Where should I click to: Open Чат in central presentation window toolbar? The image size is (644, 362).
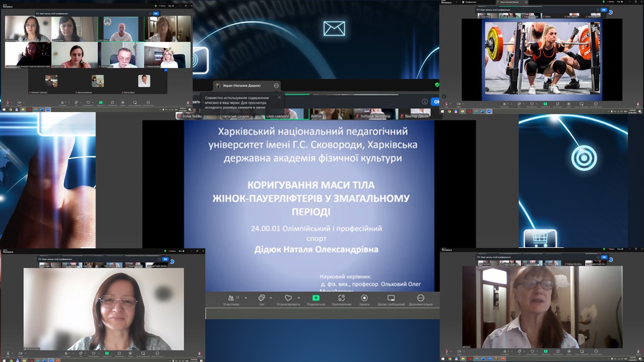coord(262,300)
